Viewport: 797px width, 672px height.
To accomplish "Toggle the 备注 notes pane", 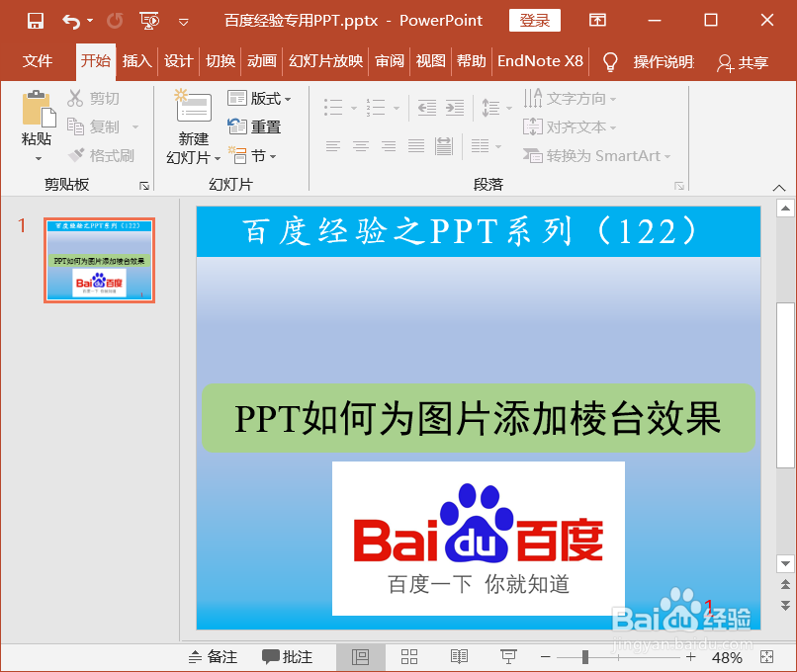I will (x=213, y=657).
